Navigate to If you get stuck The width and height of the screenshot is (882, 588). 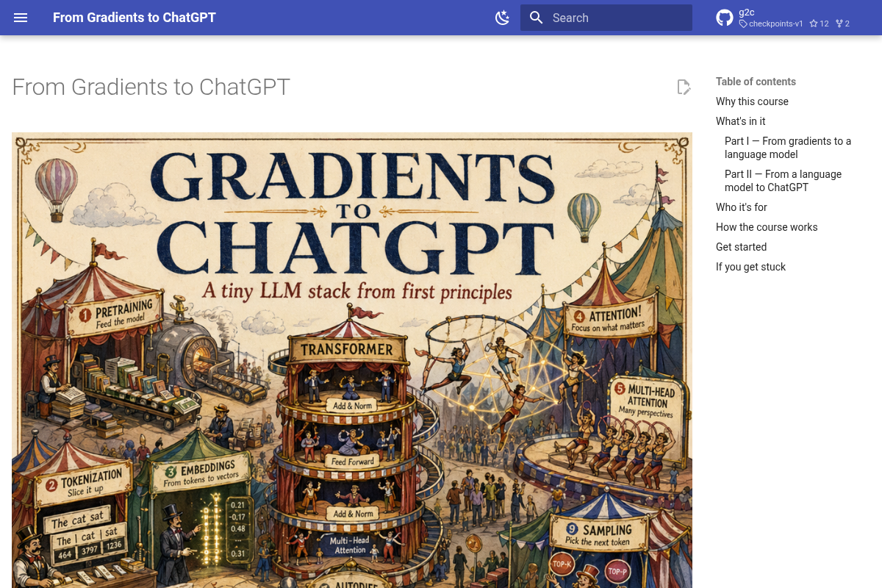click(x=750, y=267)
